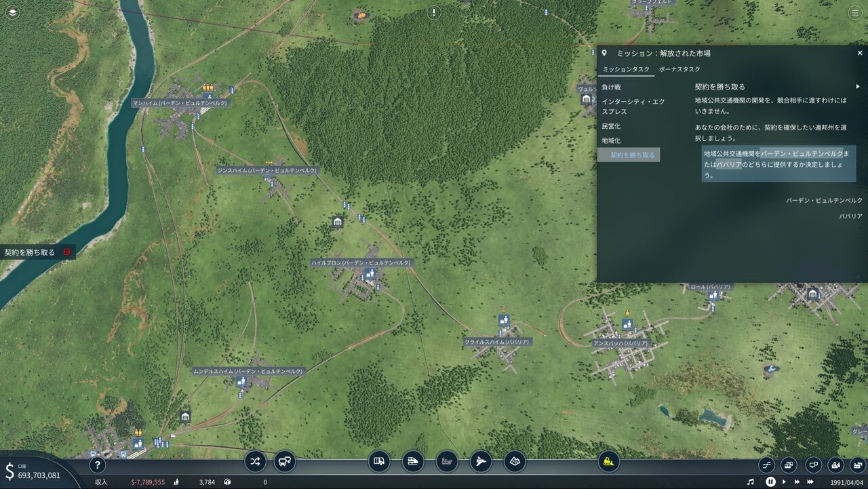
Task: Open the industries list icon
Action: 858,465
